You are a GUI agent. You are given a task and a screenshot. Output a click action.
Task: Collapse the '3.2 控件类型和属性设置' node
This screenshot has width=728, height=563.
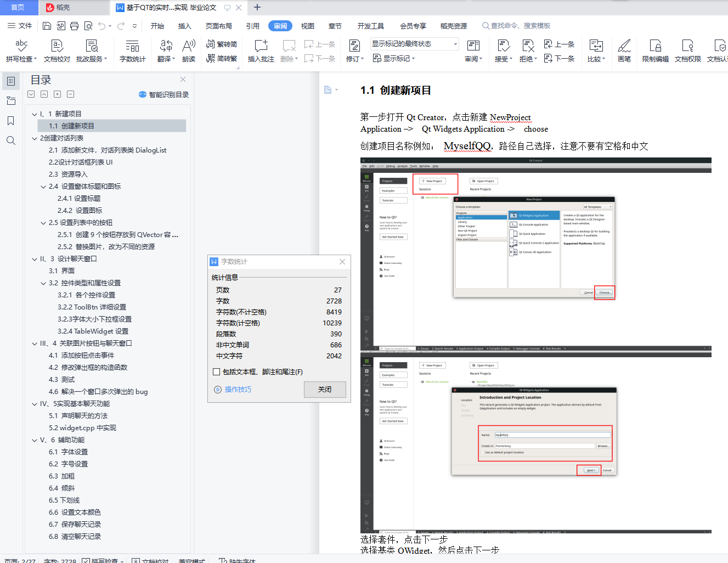[43, 283]
